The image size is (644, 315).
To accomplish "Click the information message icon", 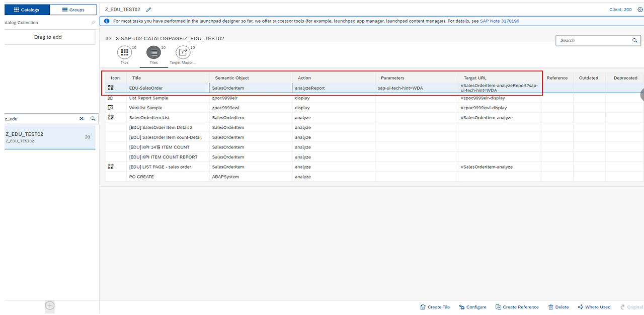I will point(107,21).
